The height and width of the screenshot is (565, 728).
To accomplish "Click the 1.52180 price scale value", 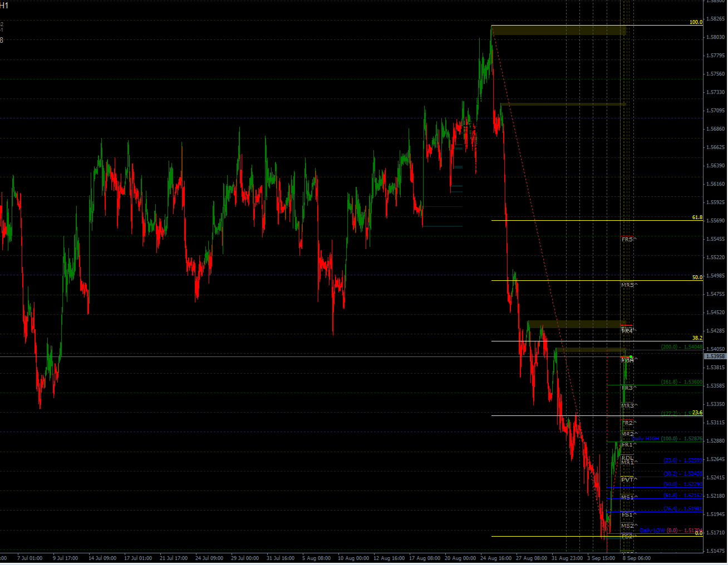I will click(x=715, y=496).
